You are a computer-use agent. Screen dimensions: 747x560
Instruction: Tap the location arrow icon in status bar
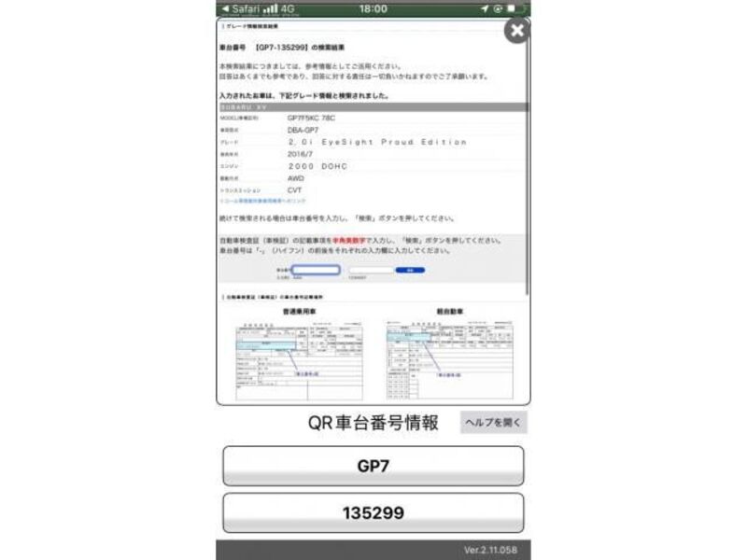pyautogui.click(x=484, y=8)
